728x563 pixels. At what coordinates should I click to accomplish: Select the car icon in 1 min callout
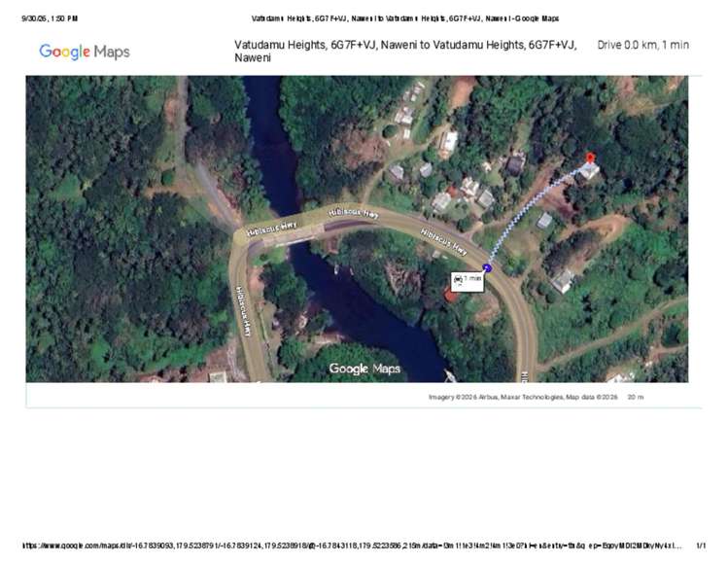458,280
